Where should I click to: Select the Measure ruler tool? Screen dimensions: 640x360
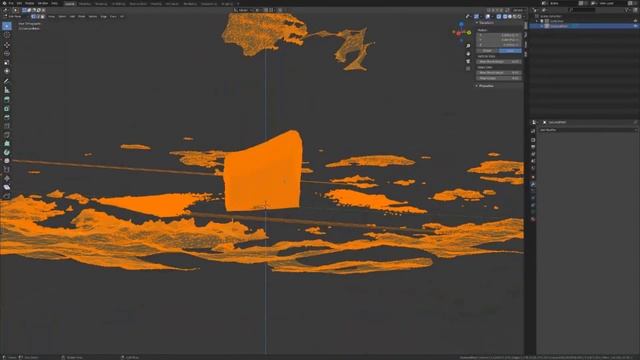point(7,90)
